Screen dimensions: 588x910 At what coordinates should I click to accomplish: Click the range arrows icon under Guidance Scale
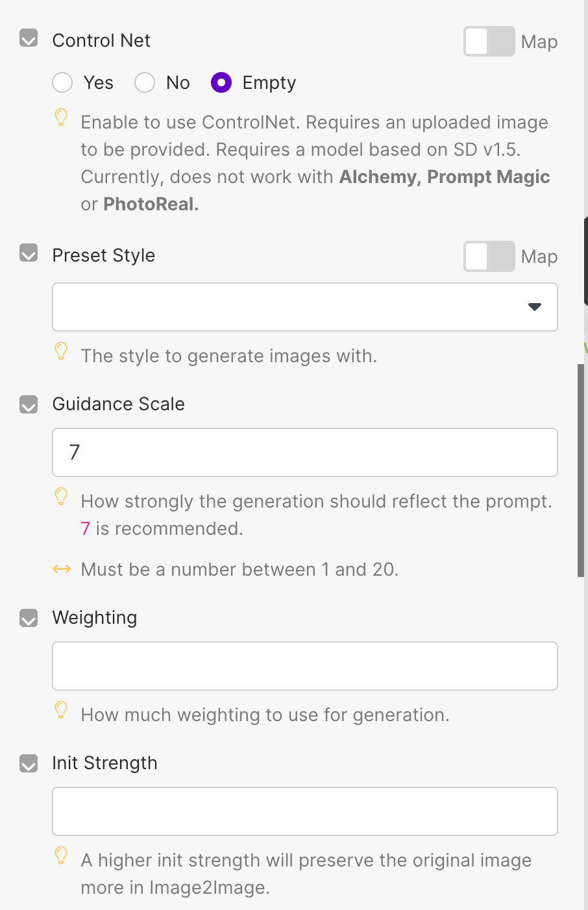click(x=62, y=569)
